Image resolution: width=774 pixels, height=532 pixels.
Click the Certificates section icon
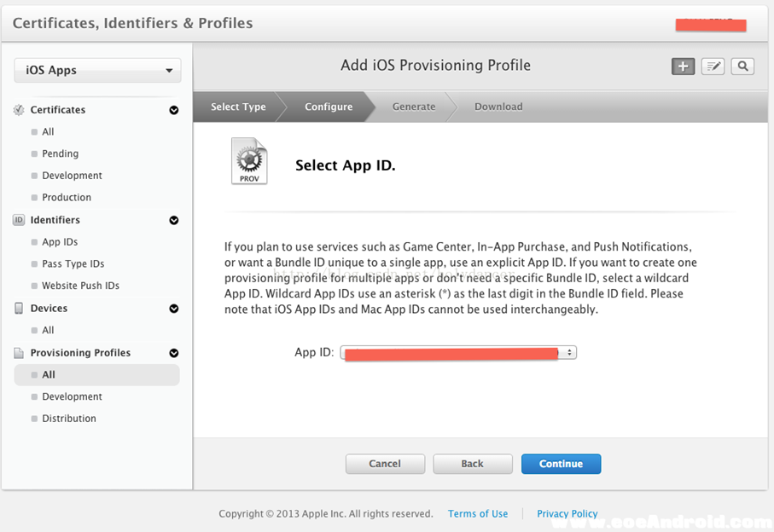point(19,110)
